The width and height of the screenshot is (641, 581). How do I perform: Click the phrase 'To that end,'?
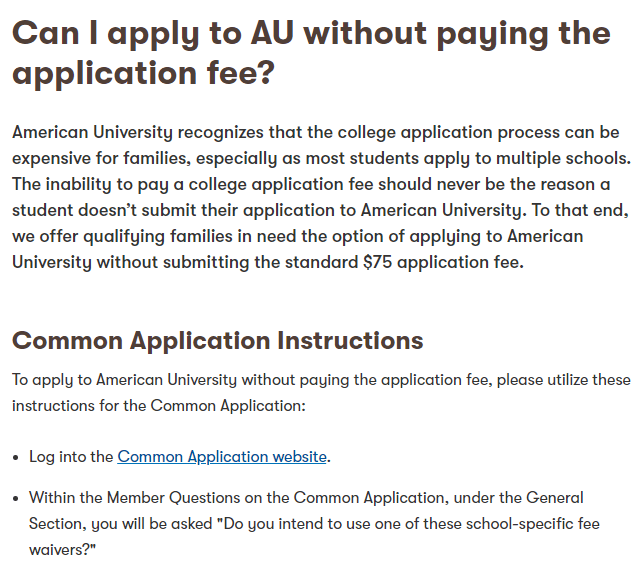pyautogui.click(x=560, y=210)
